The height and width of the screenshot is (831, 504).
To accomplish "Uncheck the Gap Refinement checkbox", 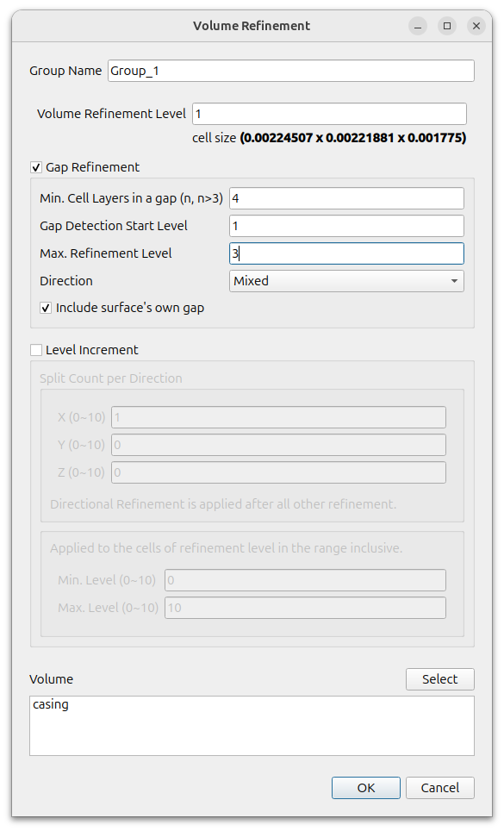I will pos(36,167).
